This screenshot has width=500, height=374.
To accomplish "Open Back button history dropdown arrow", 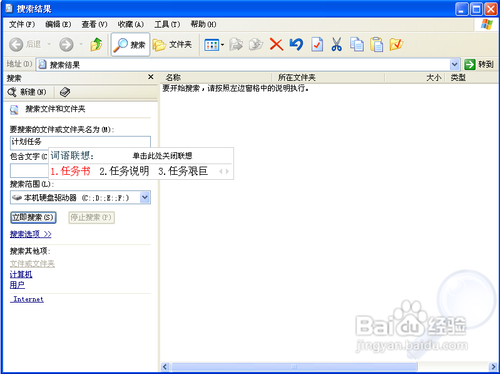I will [49, 44].
